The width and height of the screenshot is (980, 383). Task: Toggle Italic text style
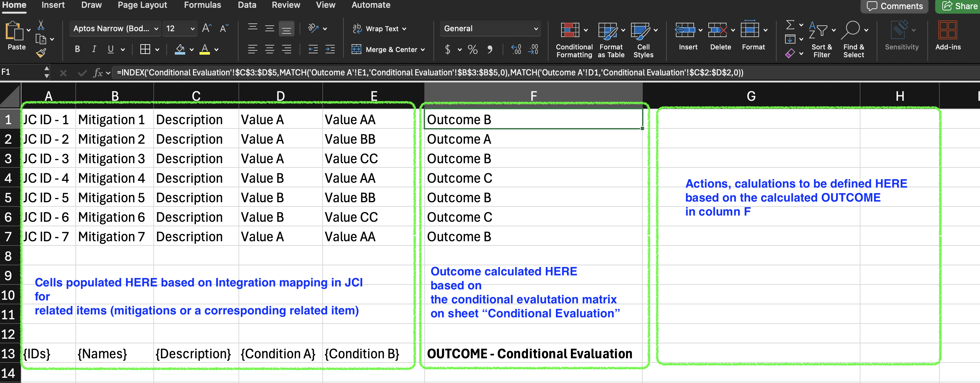pos(94,49)
